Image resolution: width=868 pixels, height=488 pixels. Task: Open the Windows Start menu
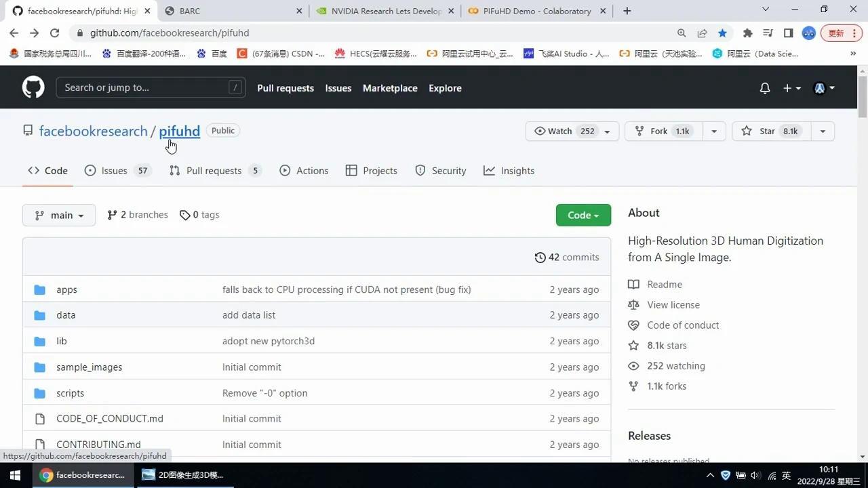pyautogui.click(x=15, y=475)
